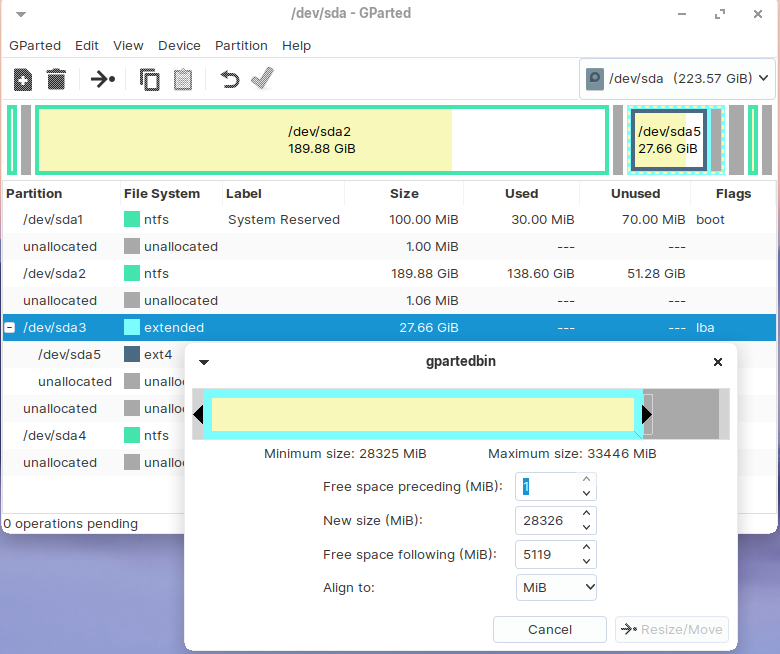This screenshot has height=654, width=780.
Task: Close the gpartedbin dialog
Action: pos(718,362)
